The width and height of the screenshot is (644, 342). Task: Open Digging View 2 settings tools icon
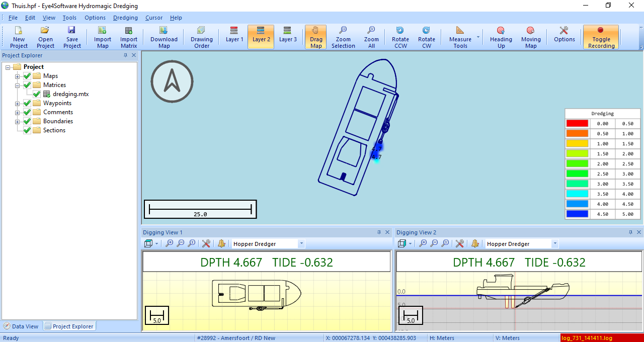(x=459, y=243)
